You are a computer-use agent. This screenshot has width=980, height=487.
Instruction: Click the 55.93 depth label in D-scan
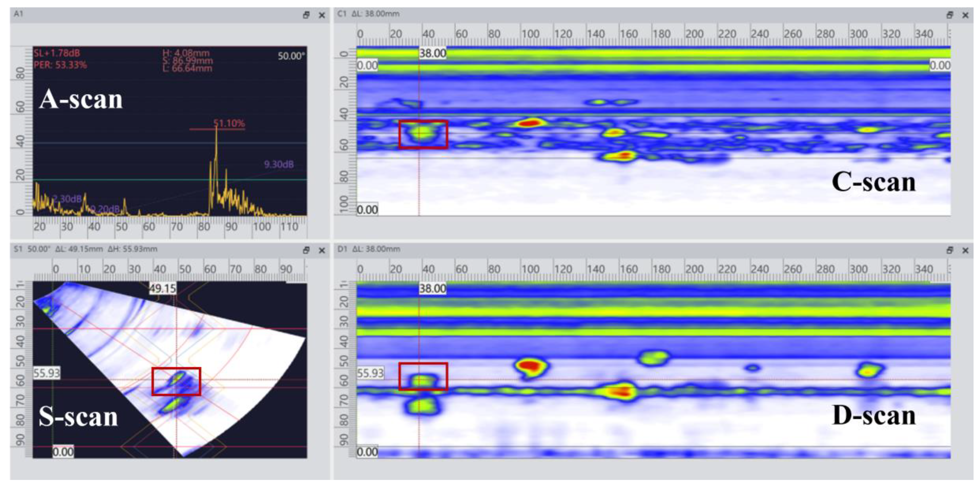pos(370,373)
